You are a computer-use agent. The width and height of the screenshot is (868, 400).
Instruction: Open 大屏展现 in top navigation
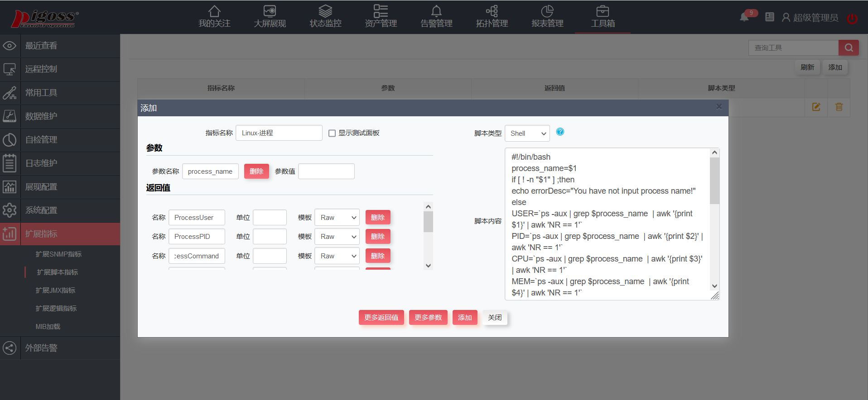point(270,17)
